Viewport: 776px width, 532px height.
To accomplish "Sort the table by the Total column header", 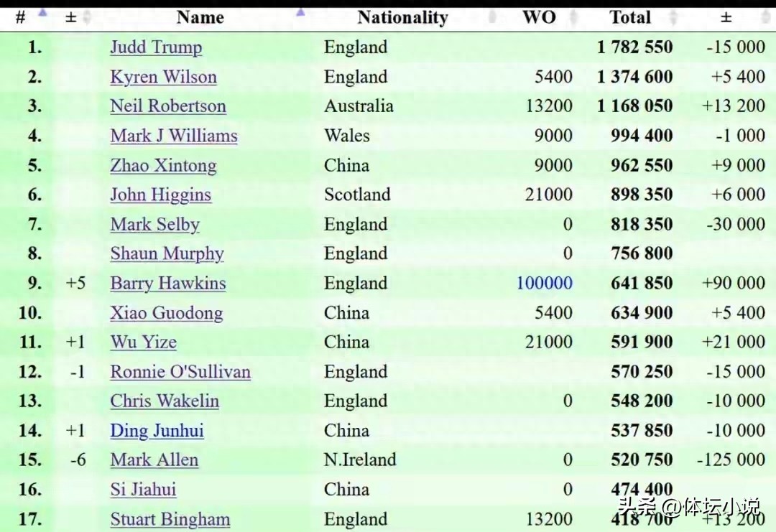I will (630, 17).
